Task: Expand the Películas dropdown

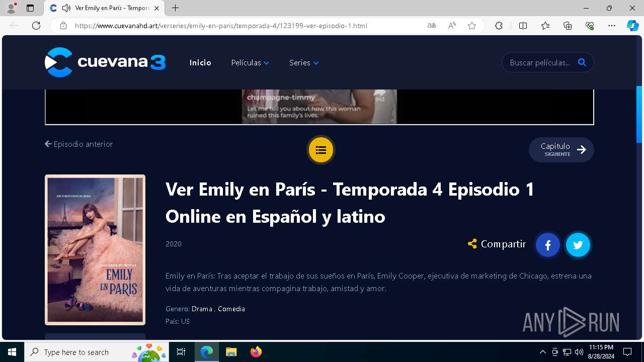Action: click(x=250, y=63)
